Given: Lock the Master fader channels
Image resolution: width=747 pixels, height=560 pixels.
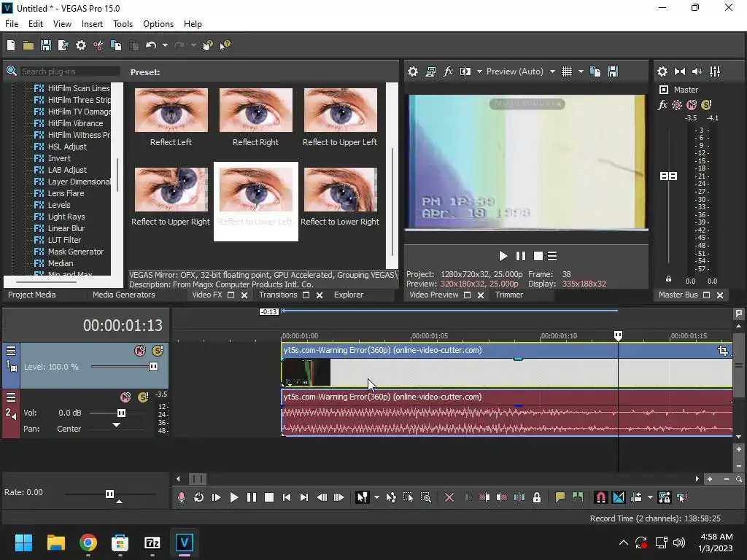Looking at the screenshot, I should [x=668, y=279].
